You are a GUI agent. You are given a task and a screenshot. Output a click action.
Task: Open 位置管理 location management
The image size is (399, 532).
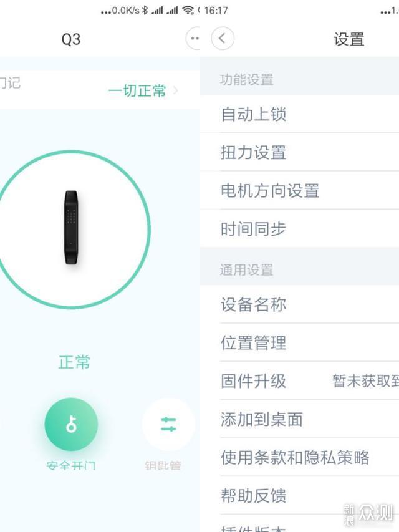point(299,342)
